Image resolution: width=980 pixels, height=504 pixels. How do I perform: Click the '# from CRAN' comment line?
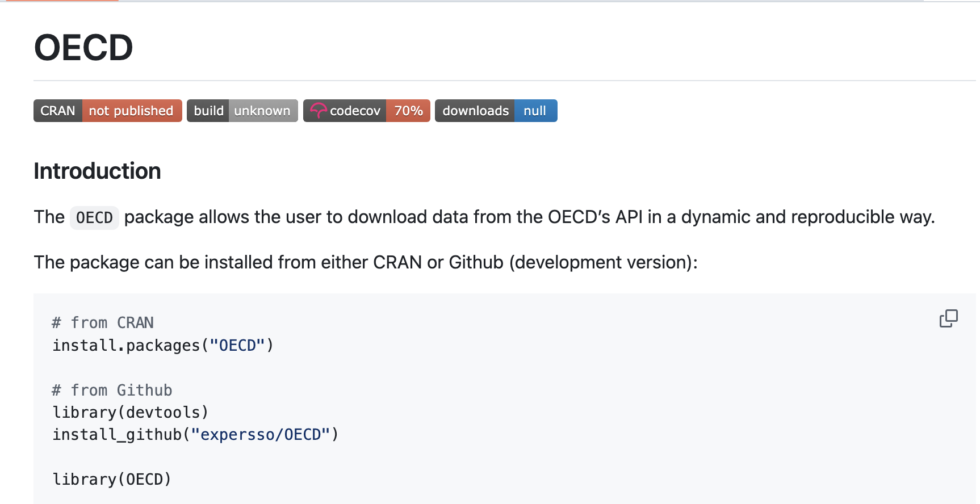103,323
